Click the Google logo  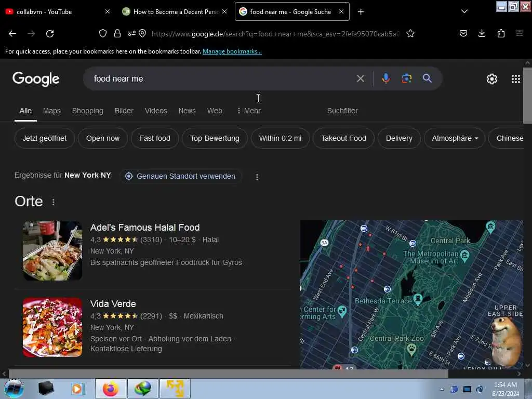click(36, 79)
